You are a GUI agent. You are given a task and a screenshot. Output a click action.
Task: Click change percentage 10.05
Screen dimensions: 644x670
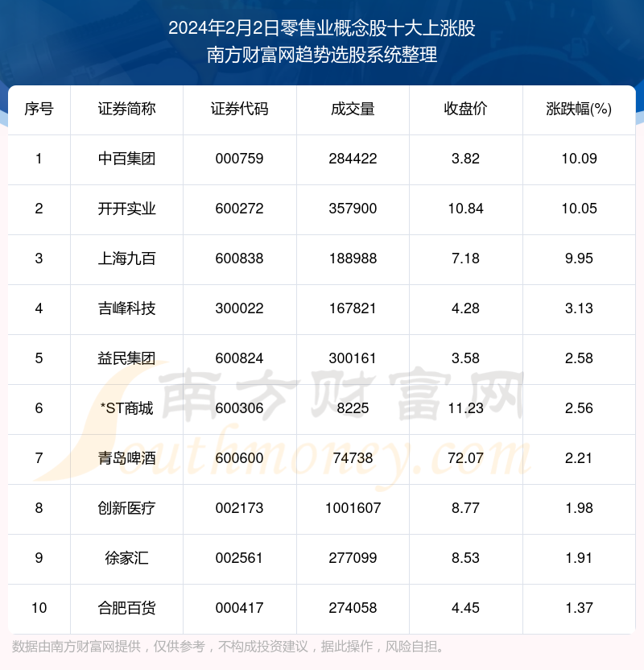click(579, 209)
